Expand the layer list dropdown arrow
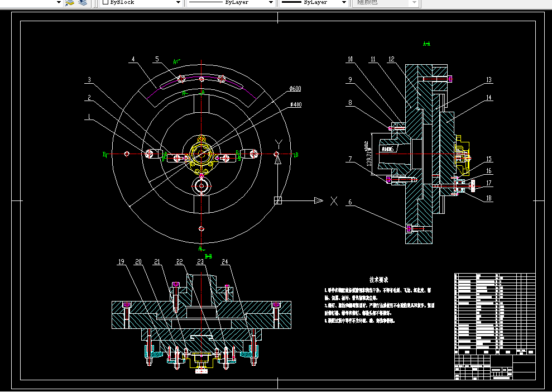Image resolution: width=552 pixels, height=392 pixels. [59, 2]
